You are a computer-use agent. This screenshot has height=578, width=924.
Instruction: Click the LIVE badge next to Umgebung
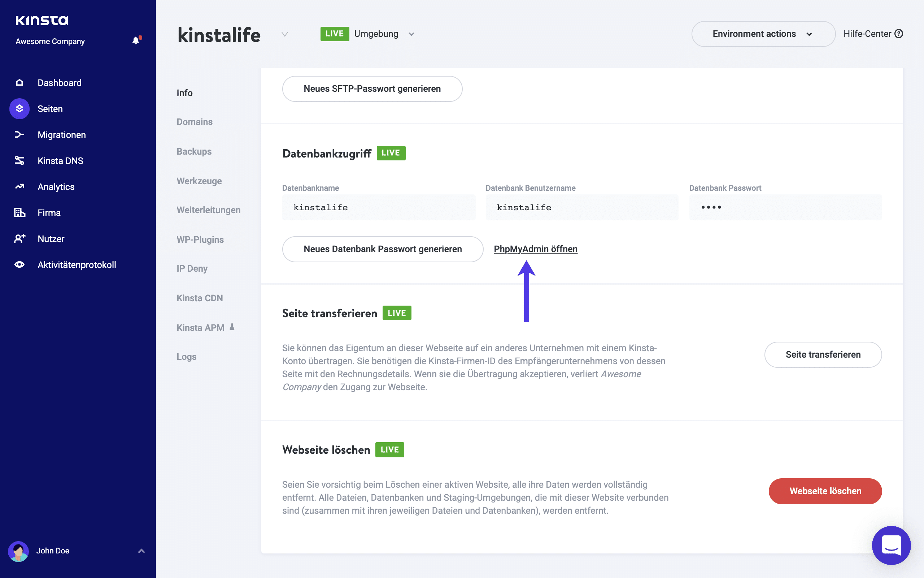pyautogui.click(x=335, y=34)
